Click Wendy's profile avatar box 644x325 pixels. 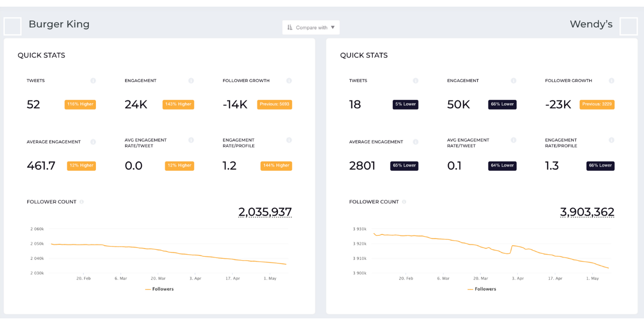(x=629, y=26)
